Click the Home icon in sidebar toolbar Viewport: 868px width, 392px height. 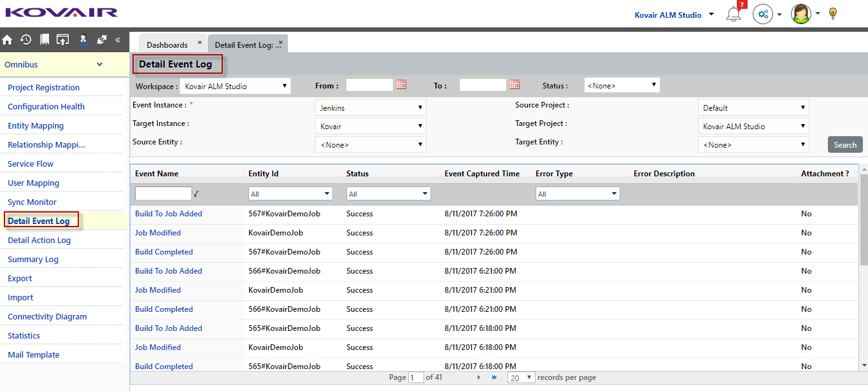(x=8, y=39)
